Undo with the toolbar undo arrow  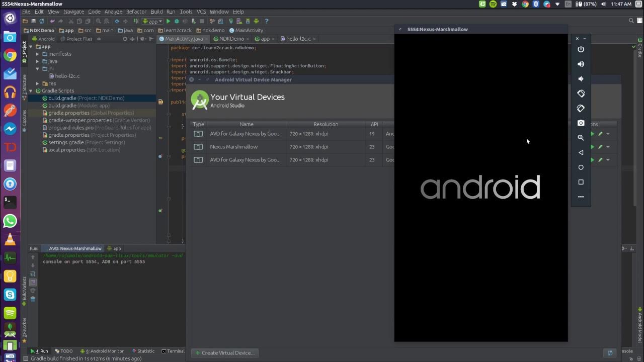point(52,21)
